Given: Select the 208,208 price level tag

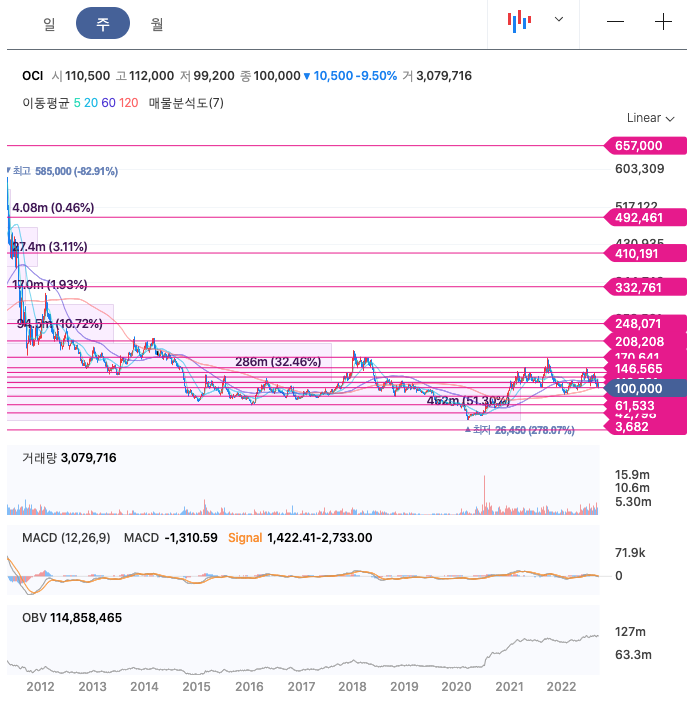Looking at the screenshot, I should (x=645, y=341).
